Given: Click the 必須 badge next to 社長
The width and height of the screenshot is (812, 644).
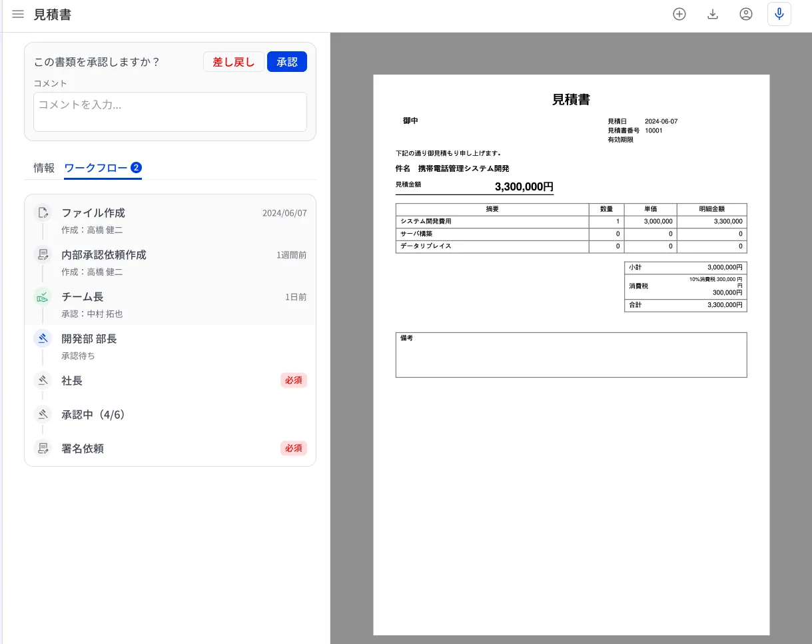Looking at the screenshot, I should 294,380.
